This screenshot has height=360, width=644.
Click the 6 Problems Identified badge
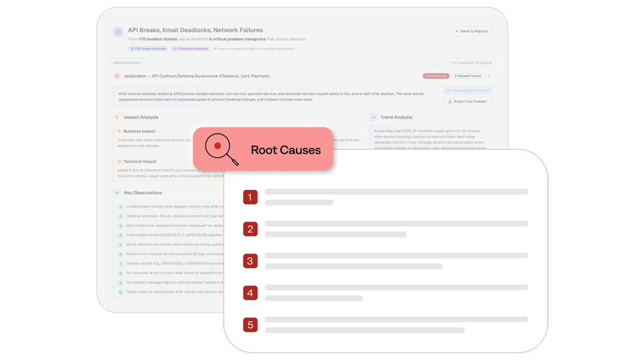point(190,49)
